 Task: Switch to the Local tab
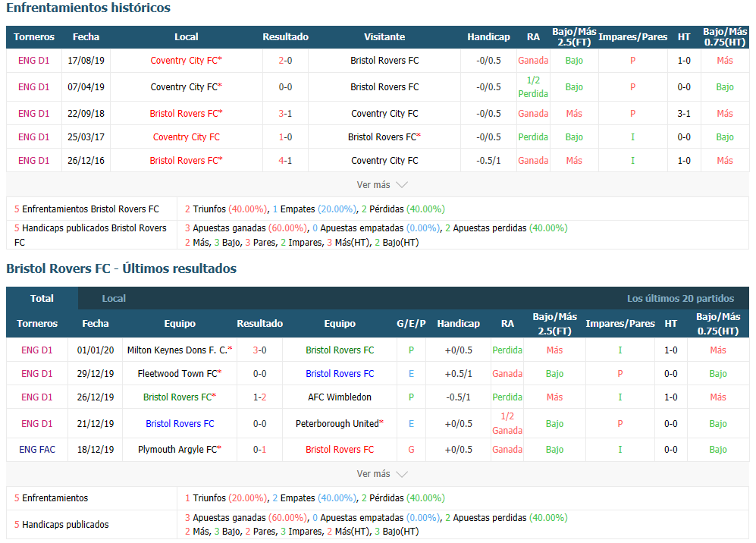pyautogui.click(x=114, y=299)
